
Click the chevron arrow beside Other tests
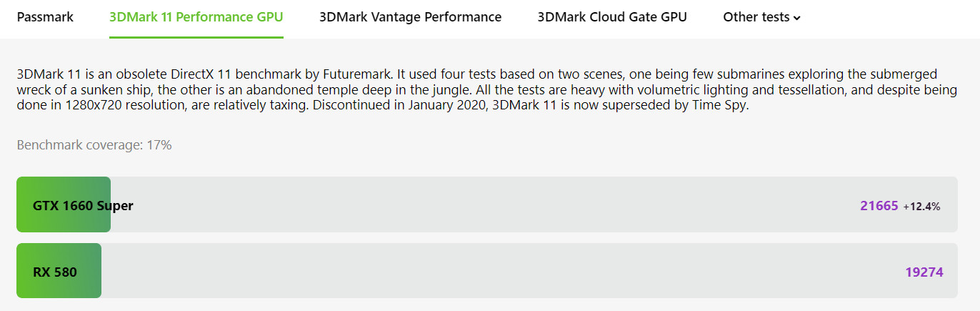[797, 19]
